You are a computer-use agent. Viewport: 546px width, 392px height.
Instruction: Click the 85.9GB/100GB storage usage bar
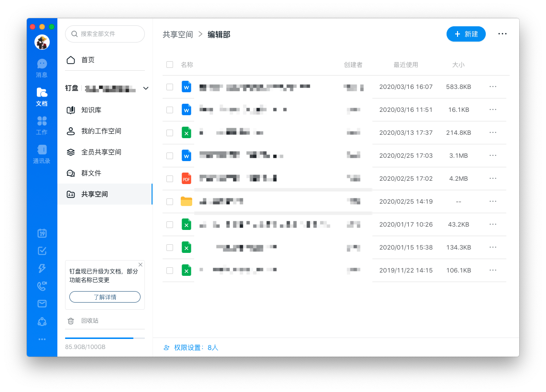tap(105, 338)
